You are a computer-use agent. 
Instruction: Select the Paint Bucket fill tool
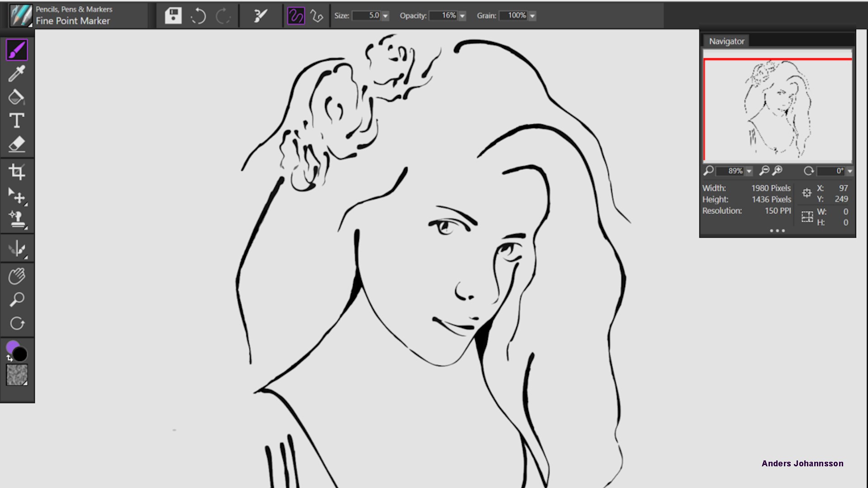click(x=17, y=97)
